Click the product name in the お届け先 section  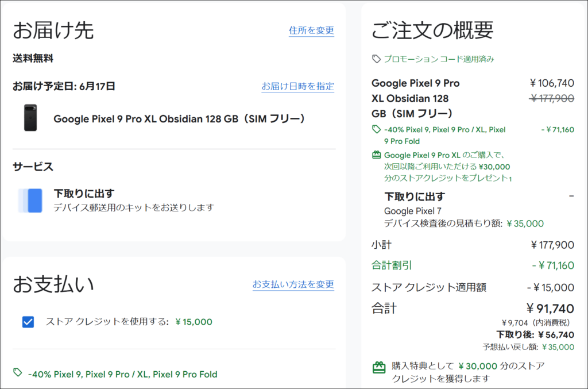coord(179,119)
